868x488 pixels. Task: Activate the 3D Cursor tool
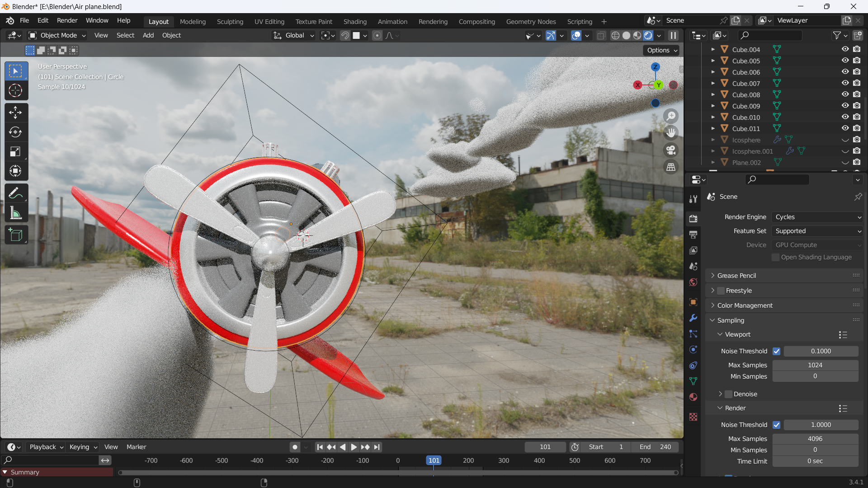[x=16, y=91]
